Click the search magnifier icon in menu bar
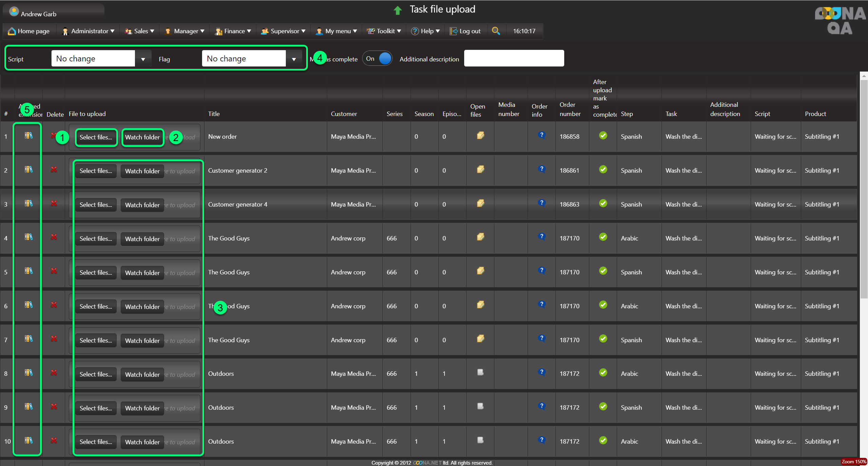This screenshot has width=868, height=466. pyautogui.click(x=496, y=31)
